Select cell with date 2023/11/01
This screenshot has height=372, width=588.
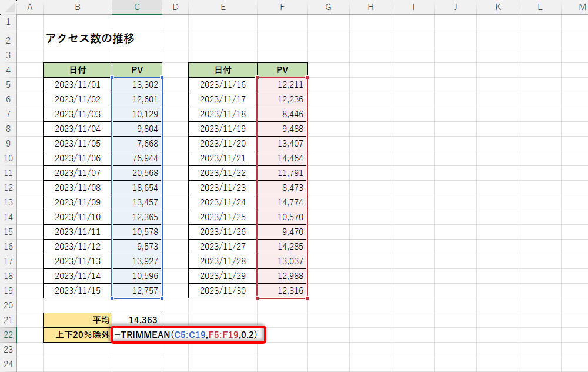click(x=78, y=84)
